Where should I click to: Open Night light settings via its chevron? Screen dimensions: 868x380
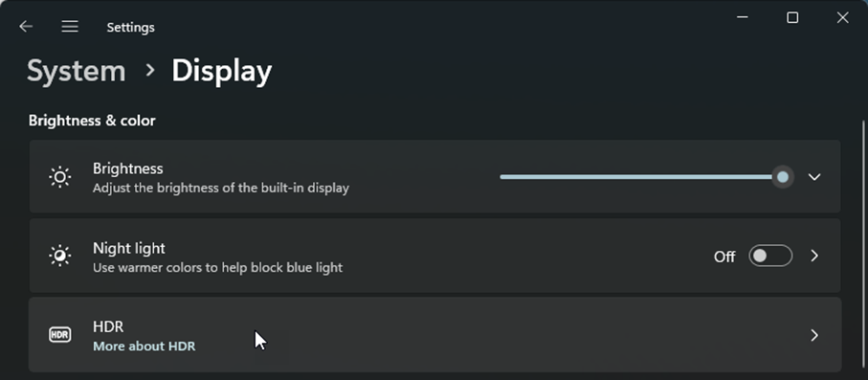(x=814, y=256)
